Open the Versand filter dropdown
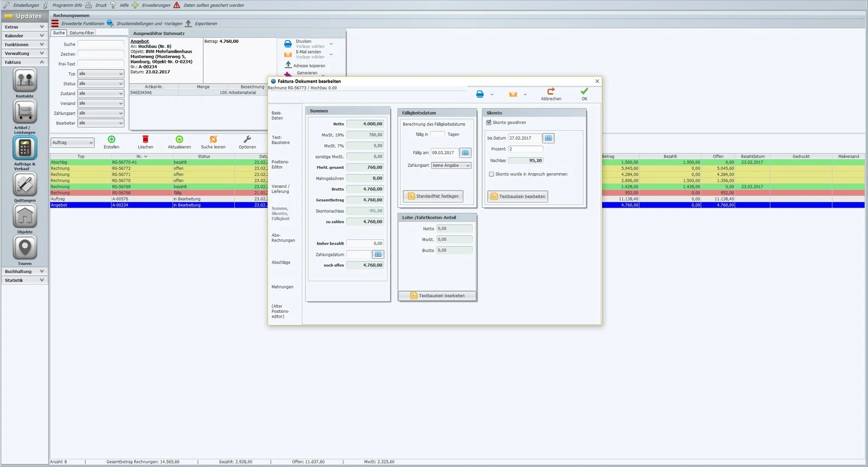868x467 pixels. pos(101,103)
